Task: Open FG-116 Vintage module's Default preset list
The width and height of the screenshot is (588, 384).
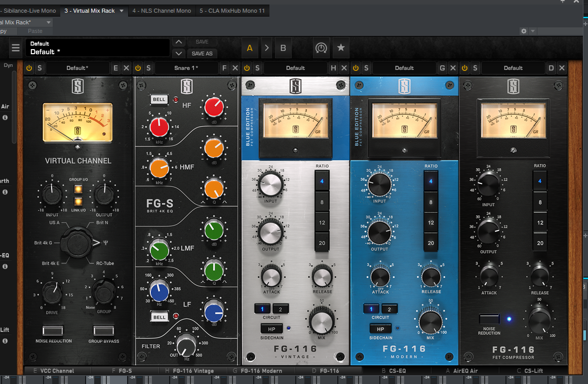Action: pos(295,68)
